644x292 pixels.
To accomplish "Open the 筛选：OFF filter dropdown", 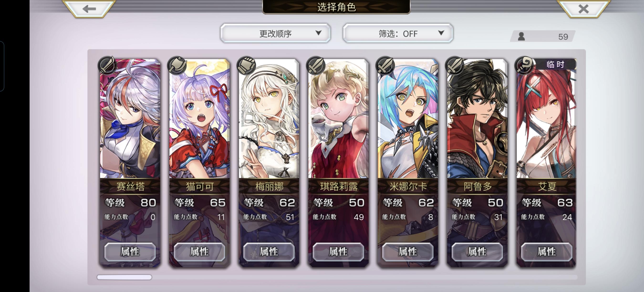I will click(x=398, y=33).
